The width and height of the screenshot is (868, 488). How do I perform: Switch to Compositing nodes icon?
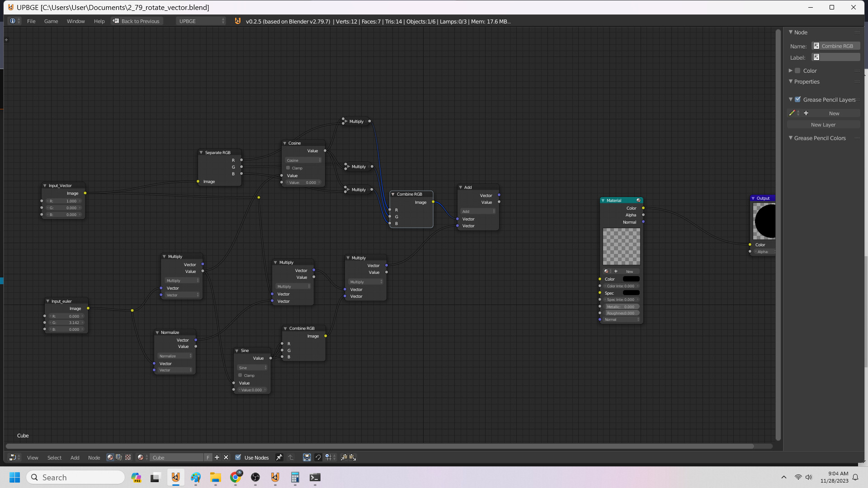pos(118,457)
